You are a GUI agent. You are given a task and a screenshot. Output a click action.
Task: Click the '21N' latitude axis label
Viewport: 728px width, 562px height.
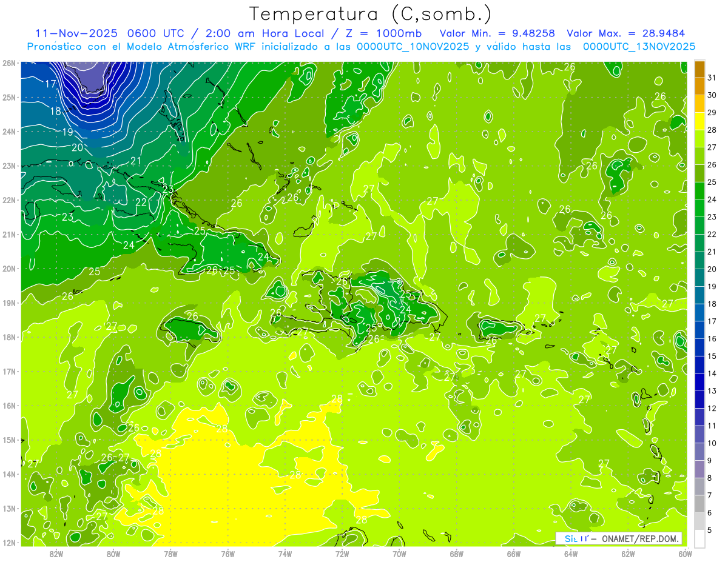8,234
